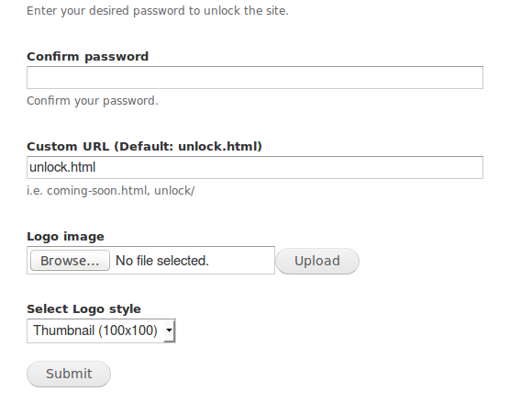Place cursor on the unlock.html text value
532x403 pixels.
coord(62,167)
